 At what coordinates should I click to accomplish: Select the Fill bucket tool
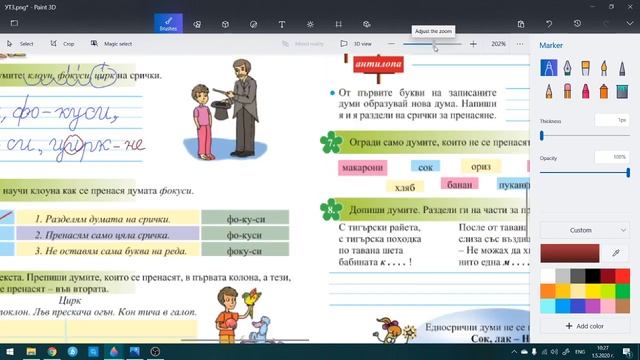pos(622,91)
